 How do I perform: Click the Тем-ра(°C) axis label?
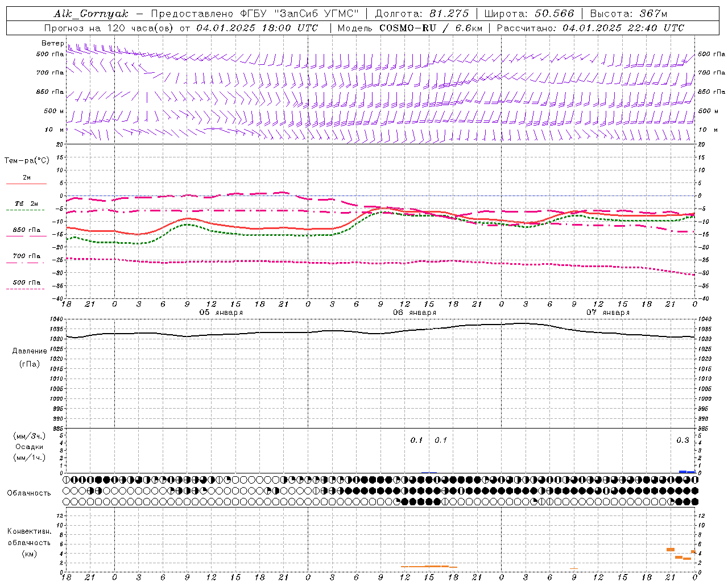coord(27,161)
